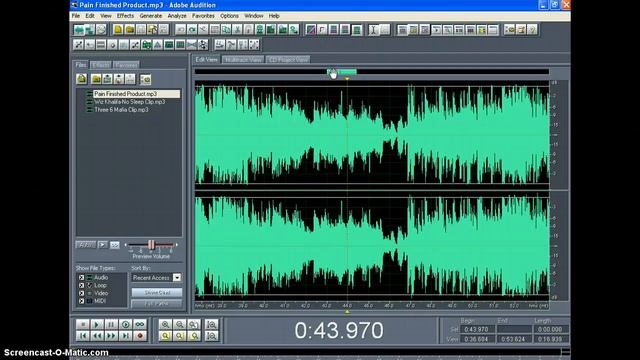Image resolution: width=640 pixels, height=360 pixels.
Task: Click the Sel Begin time field
Action: 477,329
